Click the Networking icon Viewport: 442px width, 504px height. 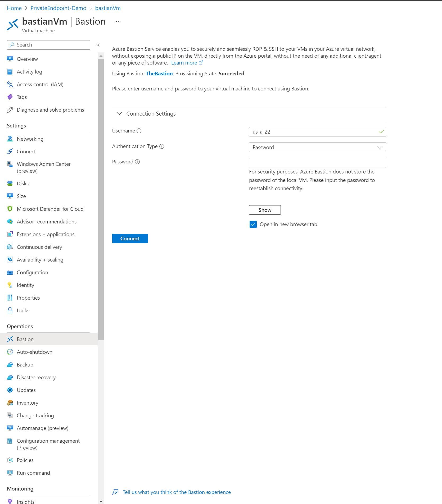pyautogui.click(x=10, y=139)
